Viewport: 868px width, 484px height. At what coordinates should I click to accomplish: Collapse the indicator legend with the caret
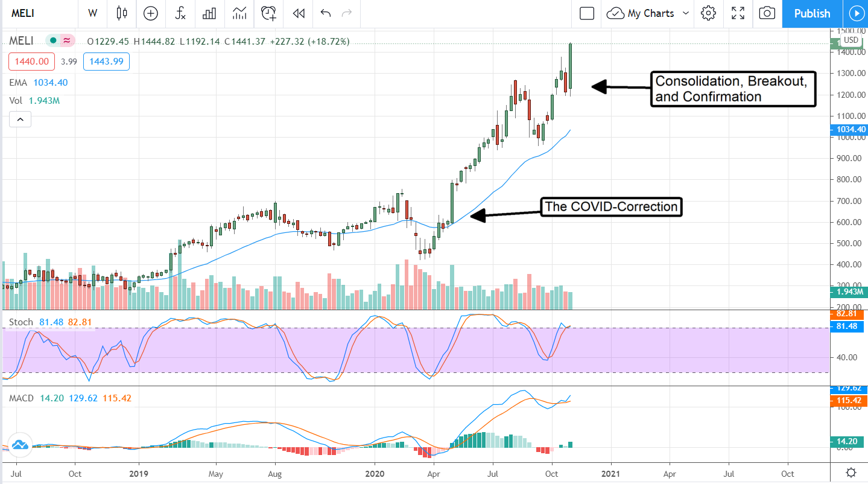[x=20, y=120]
